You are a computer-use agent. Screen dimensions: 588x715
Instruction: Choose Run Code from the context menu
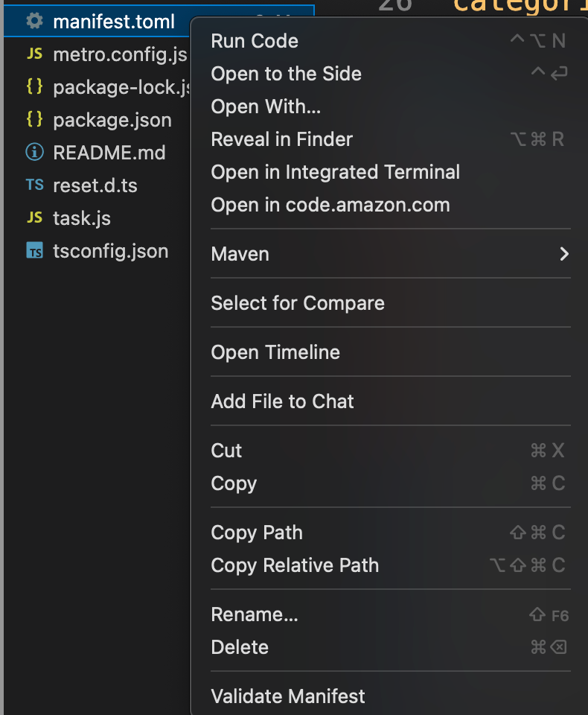[x=255, y=41]
